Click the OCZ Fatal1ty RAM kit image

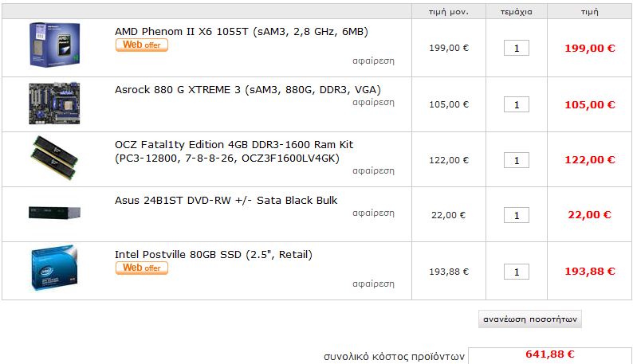[54, 159]
